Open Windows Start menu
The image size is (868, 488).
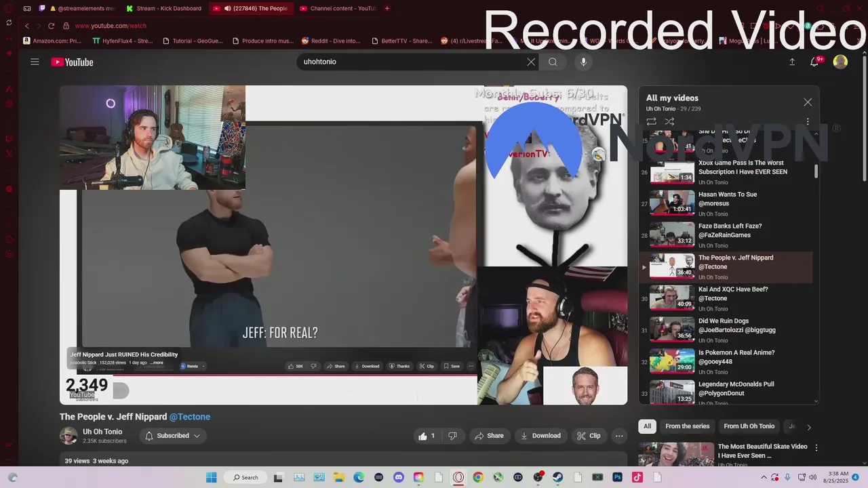coord(211,477)
